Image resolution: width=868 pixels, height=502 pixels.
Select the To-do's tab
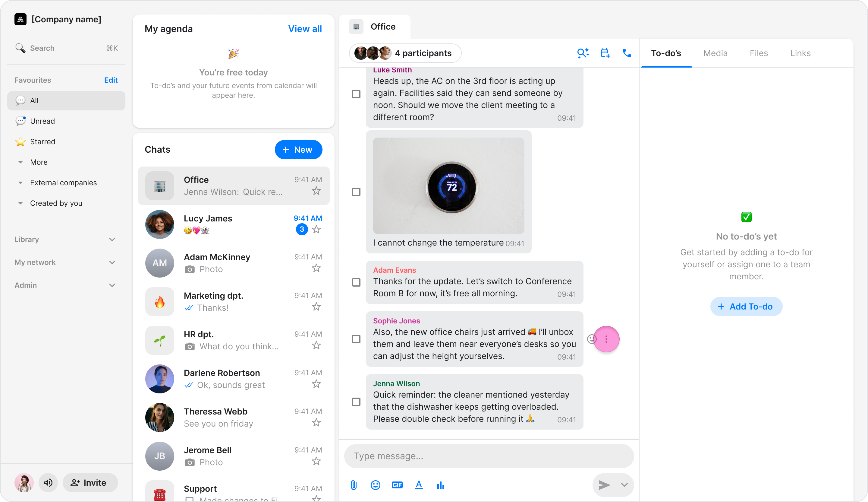click(x=666, y=53)
